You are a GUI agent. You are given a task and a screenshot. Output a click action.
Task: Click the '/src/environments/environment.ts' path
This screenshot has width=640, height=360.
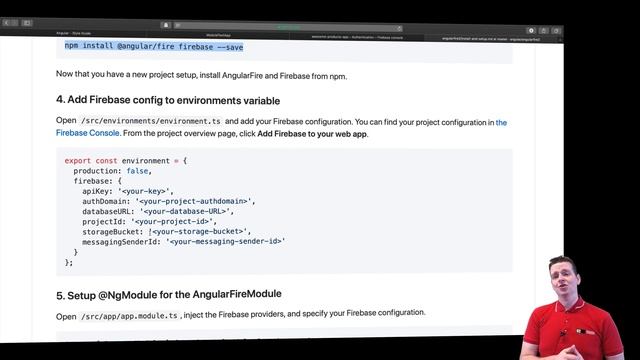point(151,121)
